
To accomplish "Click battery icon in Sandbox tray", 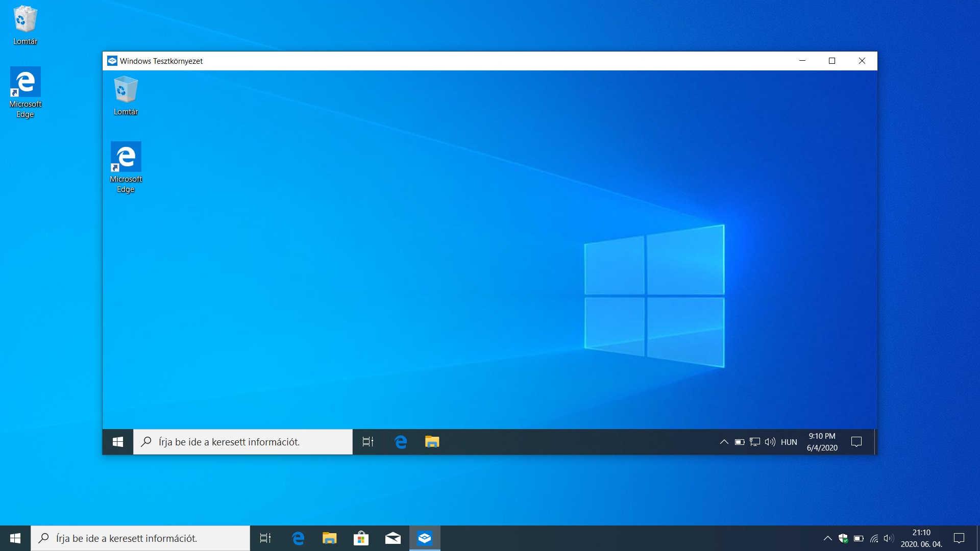I will tap(740, 442).
